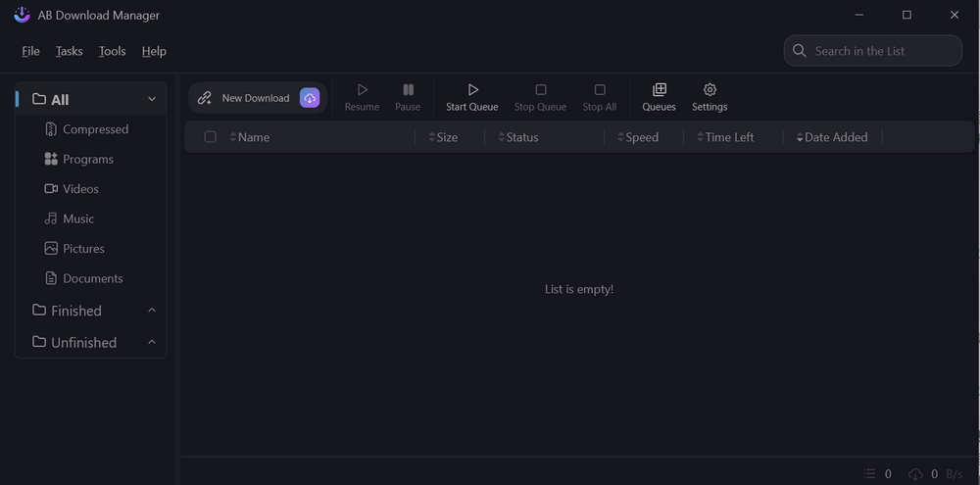Click the All folder icon
Viewport: 980px width, 485px height.
[39, 99]
